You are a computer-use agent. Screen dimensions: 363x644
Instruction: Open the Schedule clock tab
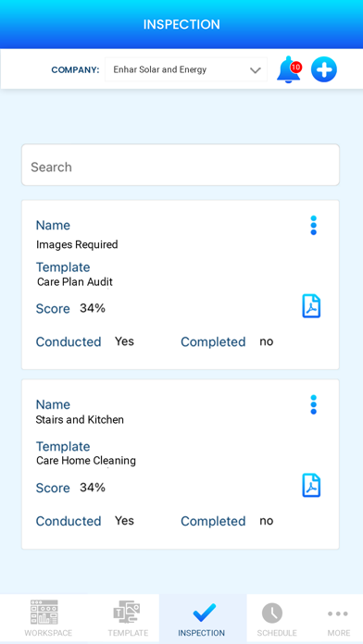click(277, 618)
